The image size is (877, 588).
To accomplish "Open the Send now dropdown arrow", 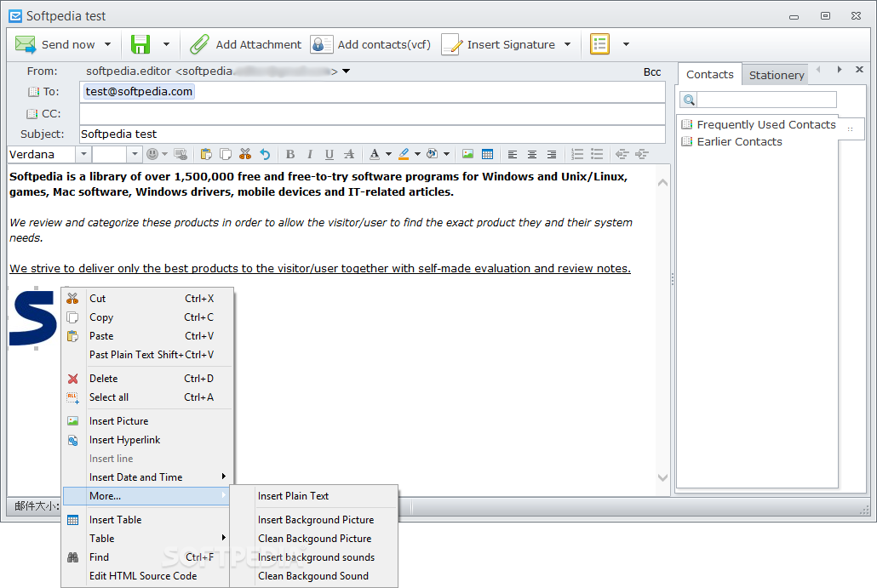I will [x=108, y=44].
